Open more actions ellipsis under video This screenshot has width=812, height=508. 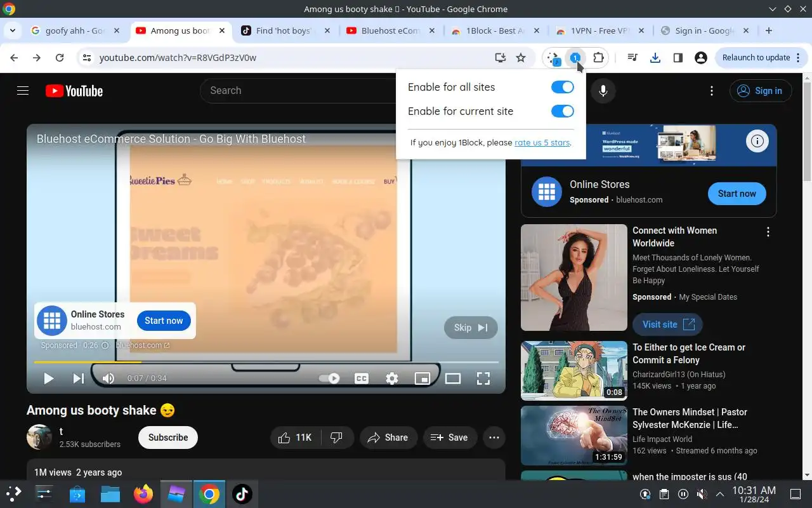pyautogui.click(x=494, y=438)
